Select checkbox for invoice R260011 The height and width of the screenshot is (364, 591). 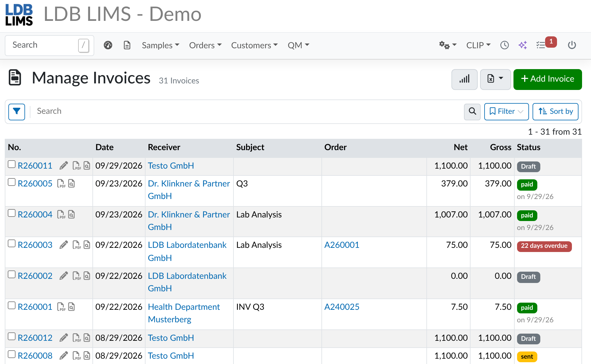click(12, 164)
